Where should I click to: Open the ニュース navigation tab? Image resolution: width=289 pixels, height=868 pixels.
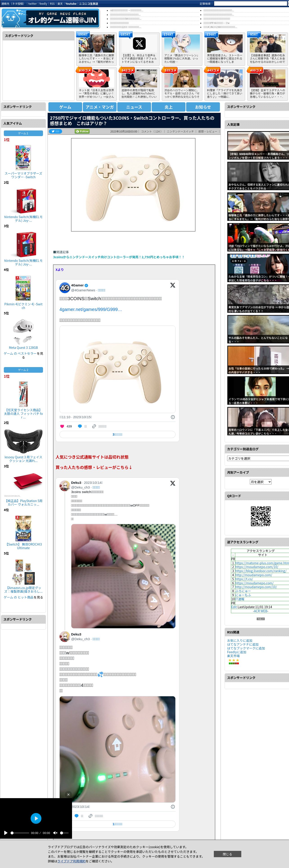coord(134,107)
